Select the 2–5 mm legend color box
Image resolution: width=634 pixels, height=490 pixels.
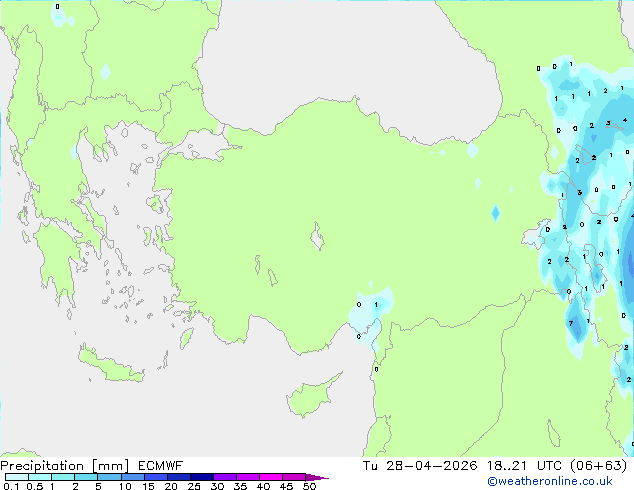click(x=86, y=477)
